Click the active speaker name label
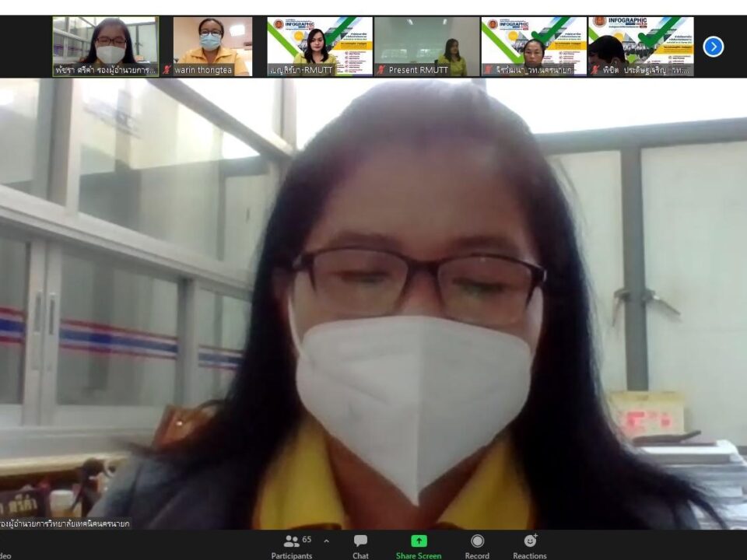The width and height of the screenshot is (747, 560). click(x=65, y=523)
